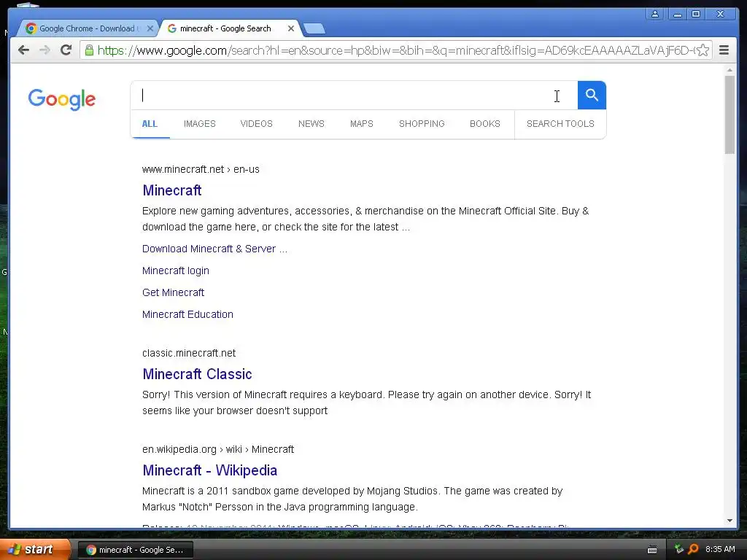
Task: Click the en.wikipedia.org › wiki › Minecraft text
Action: [x=218, y=449]
